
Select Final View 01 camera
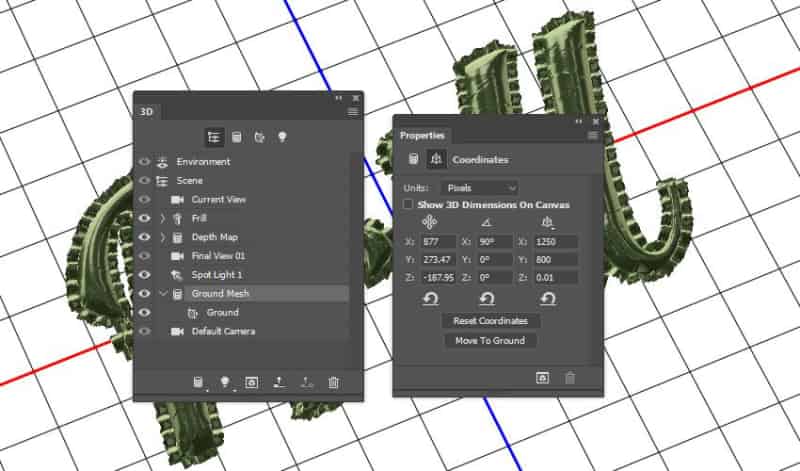click(x=218, y=256)
